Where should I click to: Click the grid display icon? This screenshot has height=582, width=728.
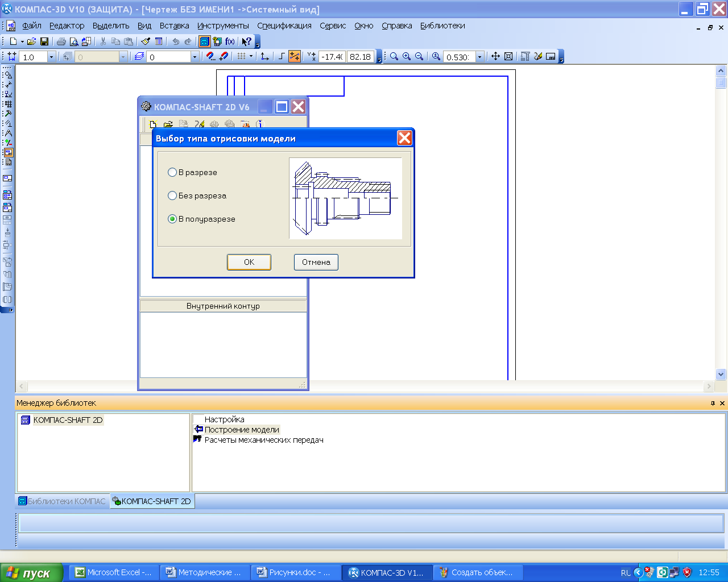point(241,57)
